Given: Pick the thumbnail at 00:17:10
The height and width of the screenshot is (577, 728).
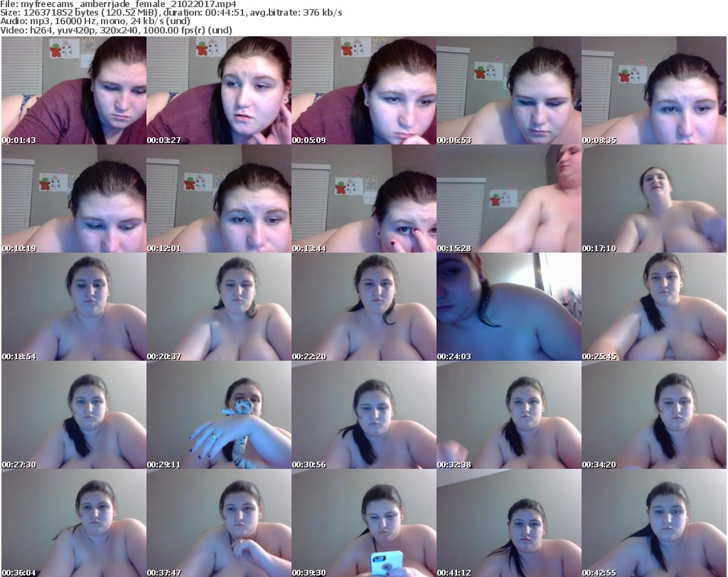Looking at the screenshot, I should [654, 198].
